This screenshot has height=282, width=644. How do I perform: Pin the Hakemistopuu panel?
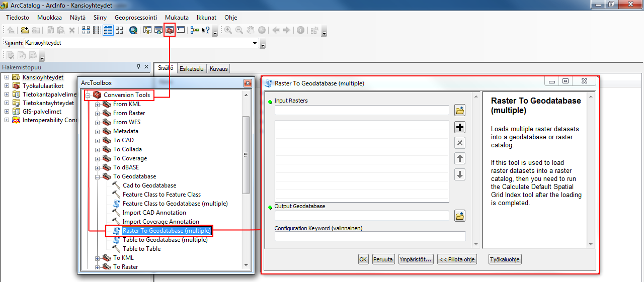click(139, 67)
